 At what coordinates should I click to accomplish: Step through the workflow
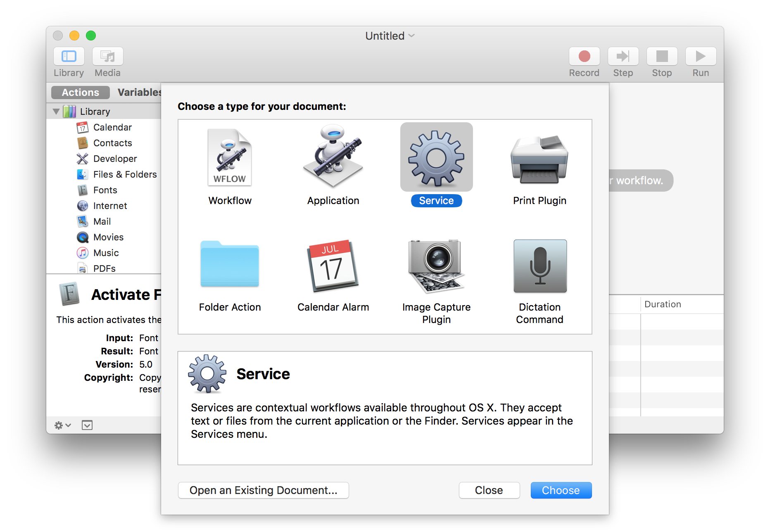[623, 56]
